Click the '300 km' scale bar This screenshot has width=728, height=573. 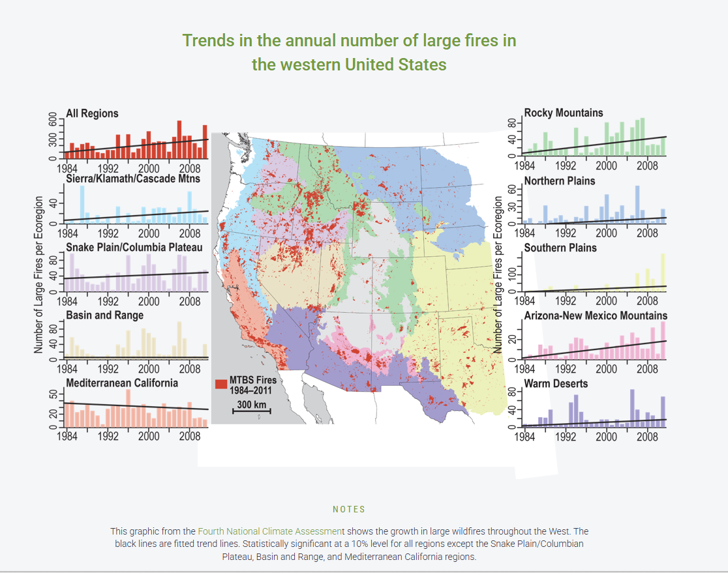(x=252, y=407)
